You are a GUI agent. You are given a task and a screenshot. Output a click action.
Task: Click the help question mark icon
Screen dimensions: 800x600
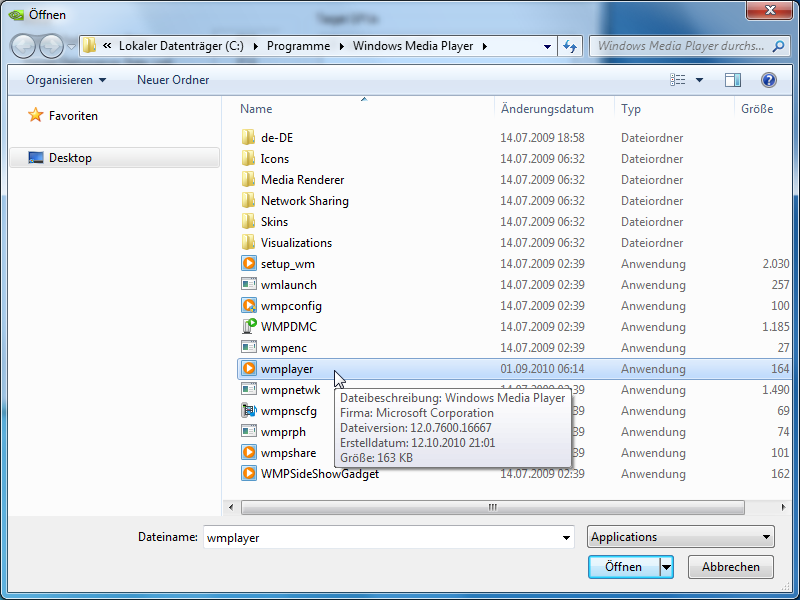click(x=769, y=80)
